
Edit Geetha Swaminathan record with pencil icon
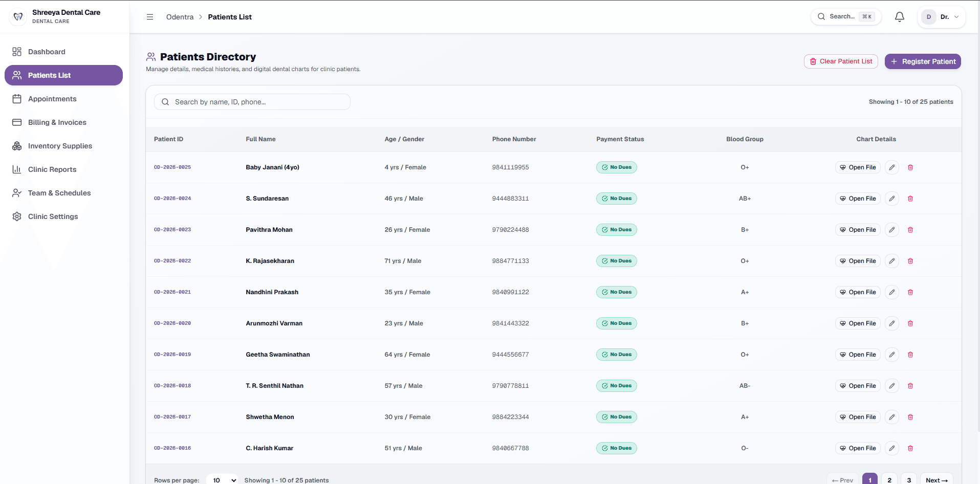[892, 355]
